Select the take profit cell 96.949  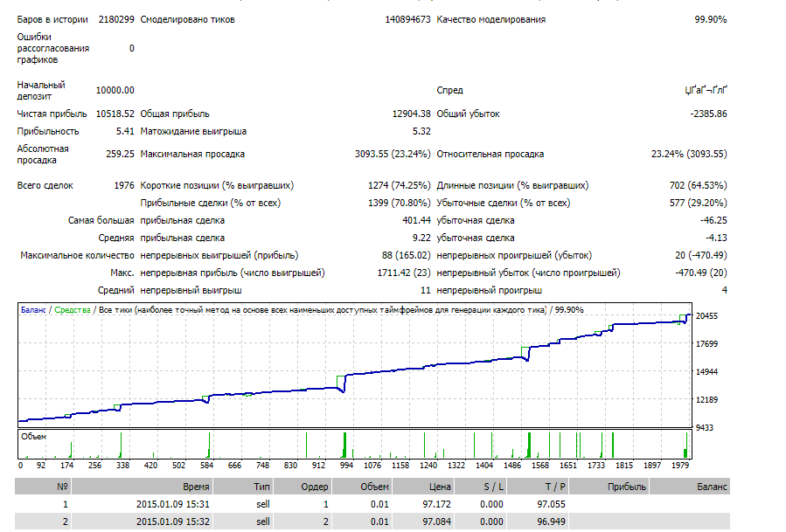pyautogui.click(x=551, y=522)
